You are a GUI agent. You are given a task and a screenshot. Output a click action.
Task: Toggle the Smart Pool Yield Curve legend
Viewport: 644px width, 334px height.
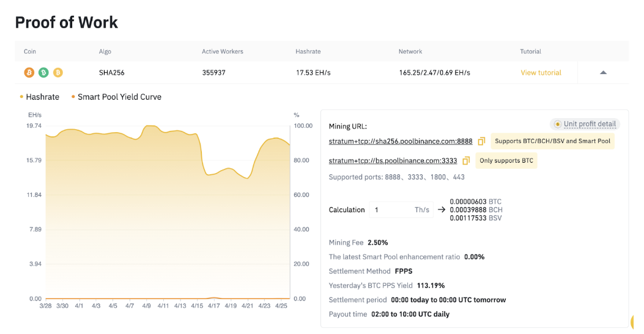(116, 97)
